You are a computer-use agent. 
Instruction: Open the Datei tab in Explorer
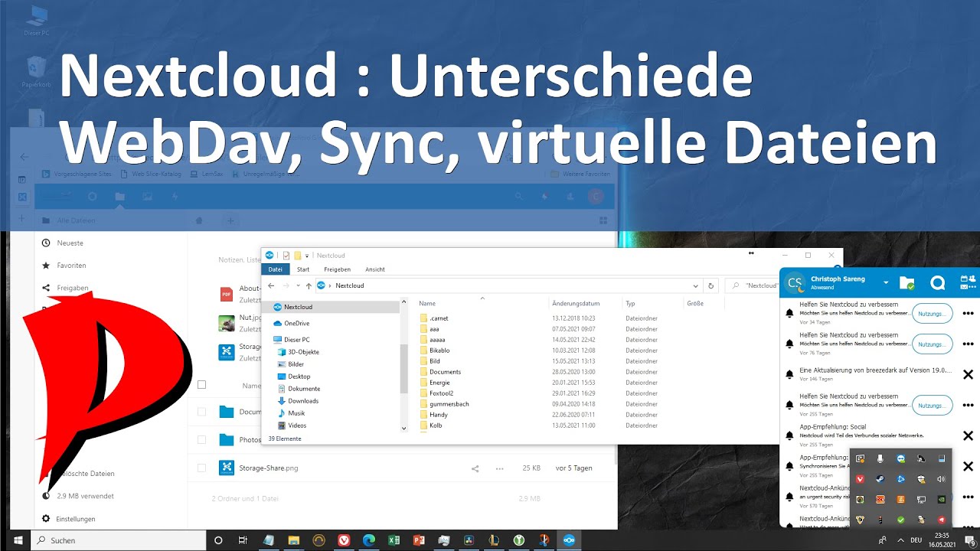276,269
